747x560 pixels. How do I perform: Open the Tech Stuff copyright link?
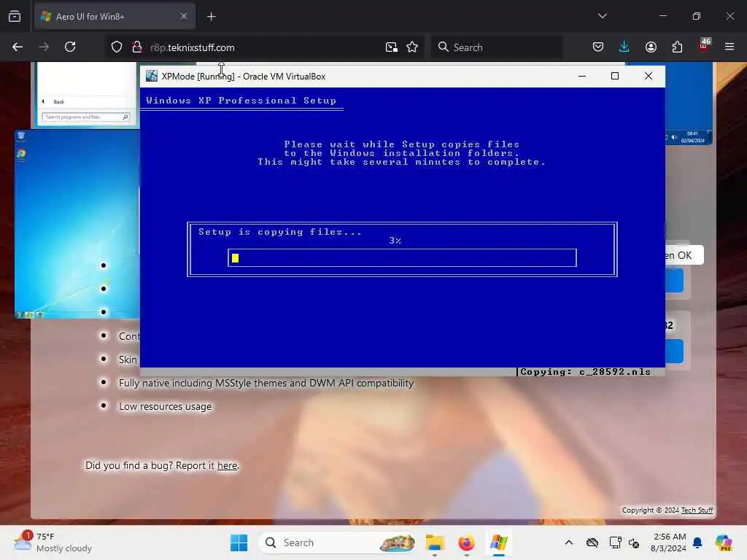(697, 510)
